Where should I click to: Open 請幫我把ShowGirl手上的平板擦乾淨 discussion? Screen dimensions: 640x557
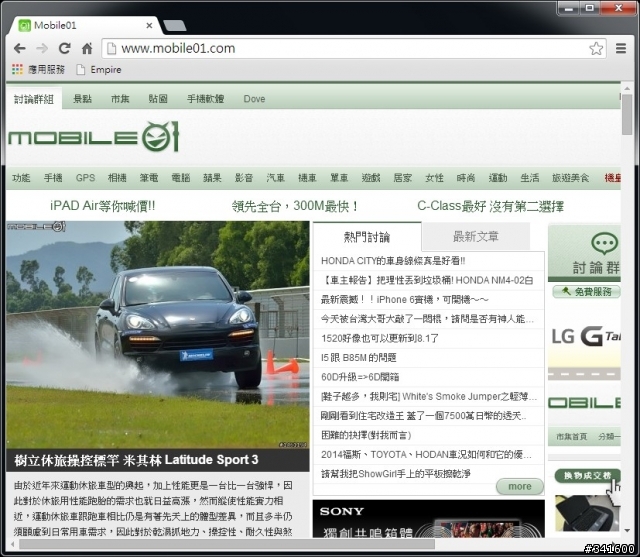(x=396, y=474)
